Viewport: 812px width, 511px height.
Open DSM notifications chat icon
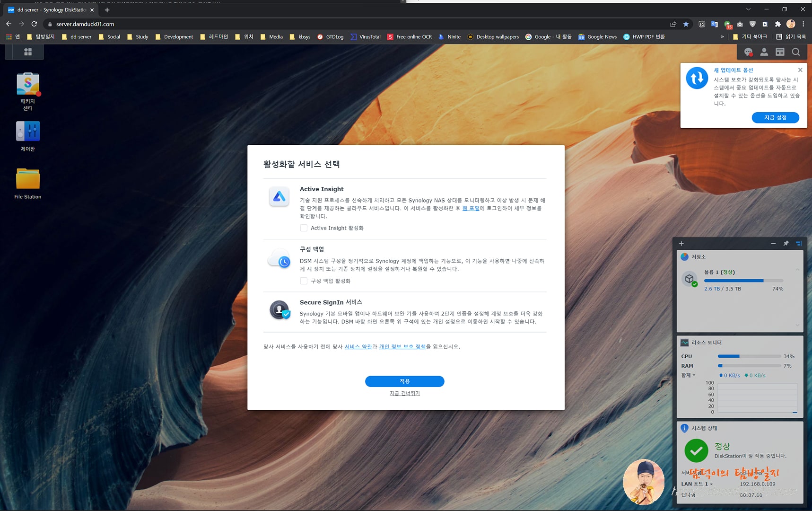pos(748,52)
